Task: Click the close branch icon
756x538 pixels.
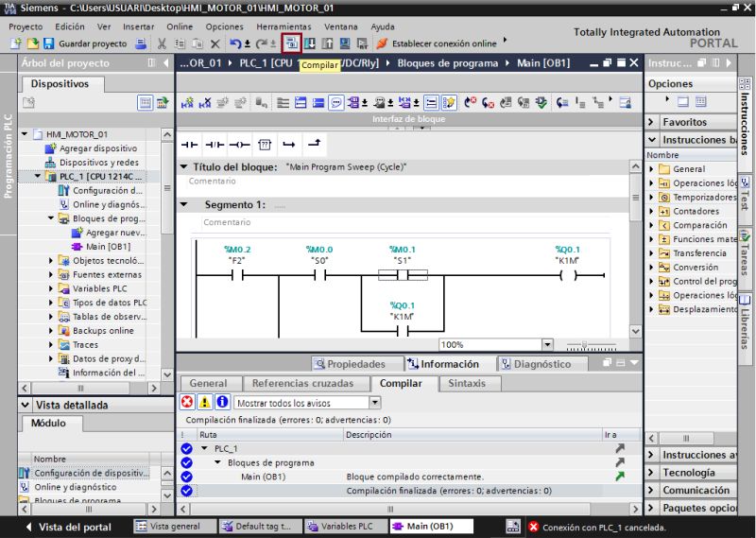Action: (314, 143)
